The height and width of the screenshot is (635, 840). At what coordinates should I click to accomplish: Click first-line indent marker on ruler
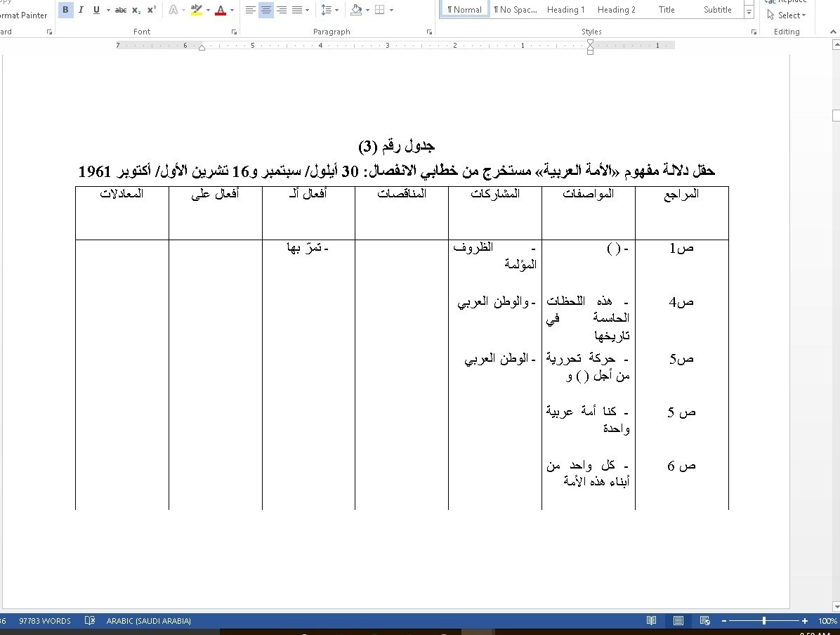pyautogui.click(x=590, y=43)
